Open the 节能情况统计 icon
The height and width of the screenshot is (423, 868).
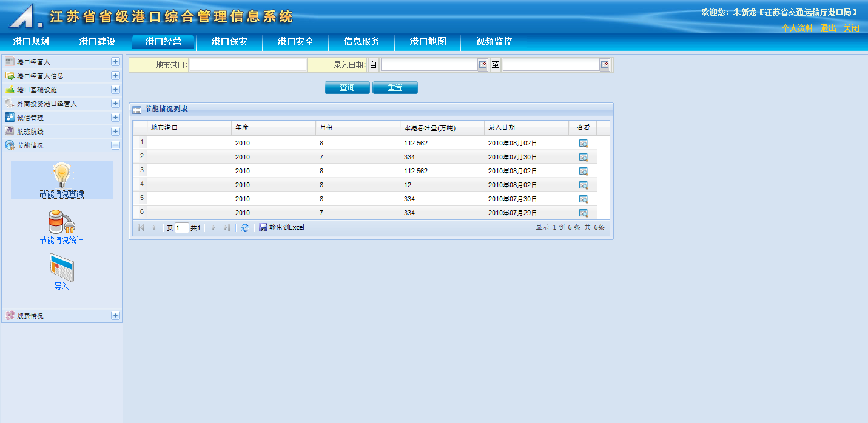point(61,222)
